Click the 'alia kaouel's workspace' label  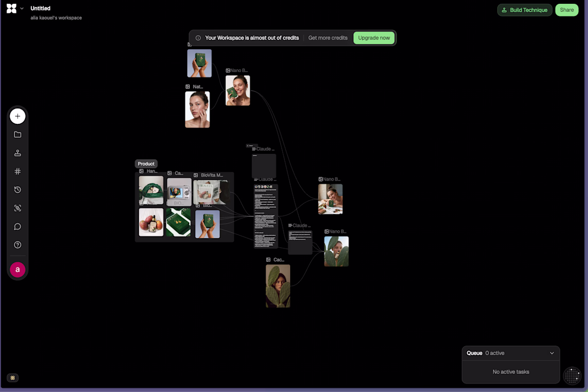pyautogui.click(x=56, y=18)
